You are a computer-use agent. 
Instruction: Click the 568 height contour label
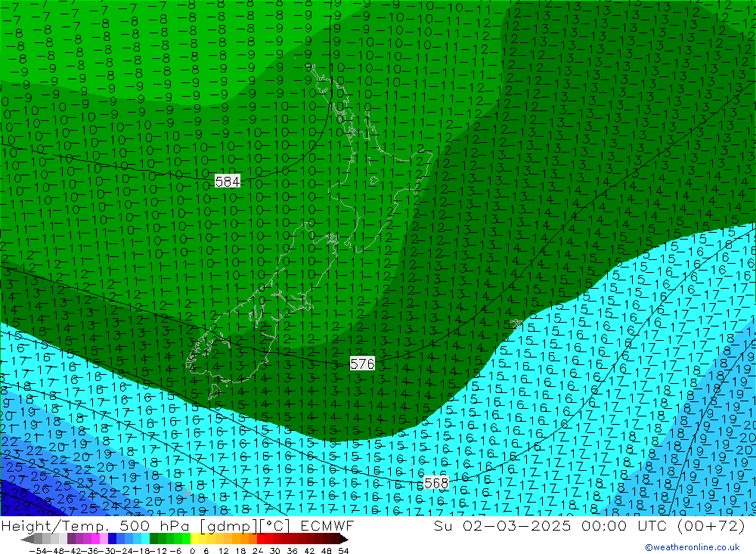[436, 483]
